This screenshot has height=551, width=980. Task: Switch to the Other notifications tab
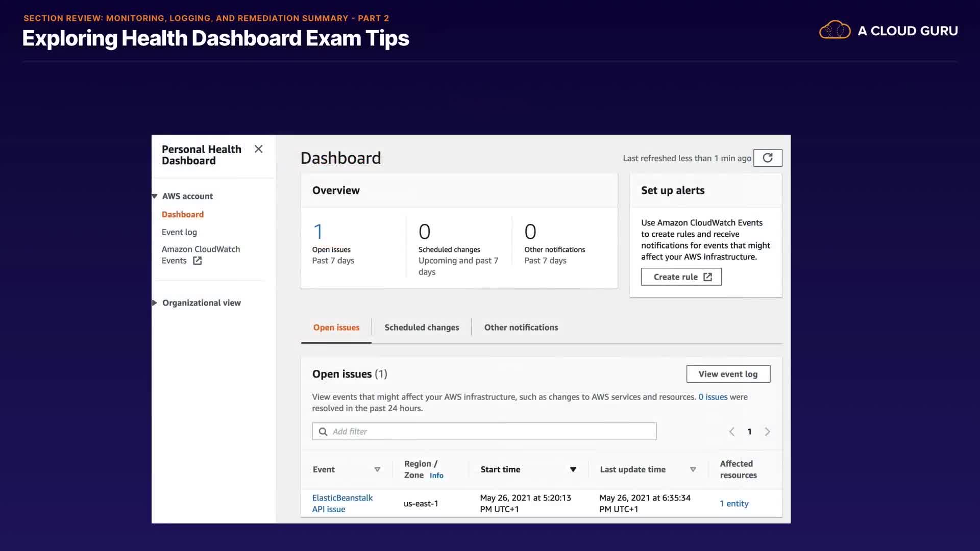click(521, 328)
